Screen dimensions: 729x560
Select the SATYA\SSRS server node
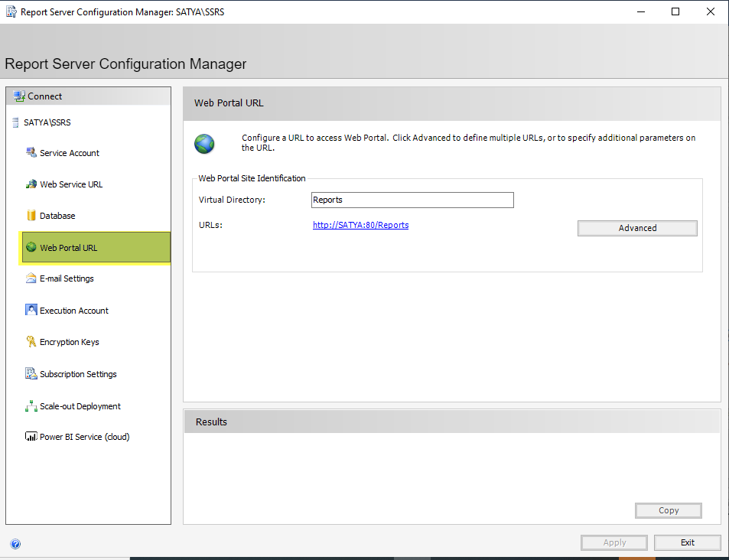47,122
